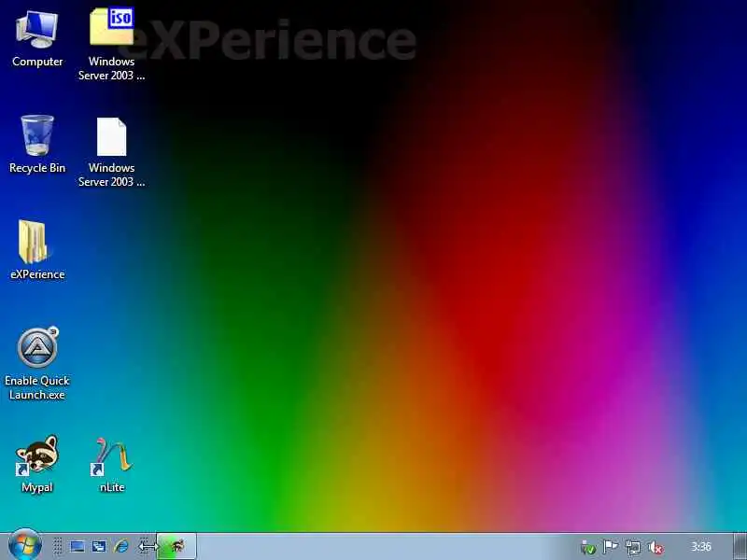Image resolution: width=747 pixels, height=560 pixels.
Task: Click the "Recycle Bin" label text
Action: pyautogui.click(x=37, y=168)
